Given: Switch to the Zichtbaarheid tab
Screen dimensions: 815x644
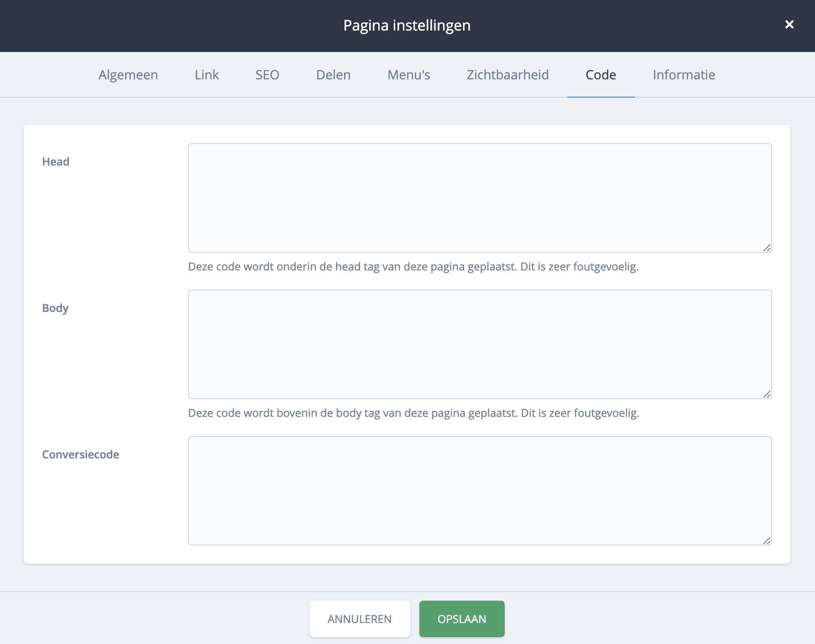Looking at the screenshot, I should click(x=507, y=75).
